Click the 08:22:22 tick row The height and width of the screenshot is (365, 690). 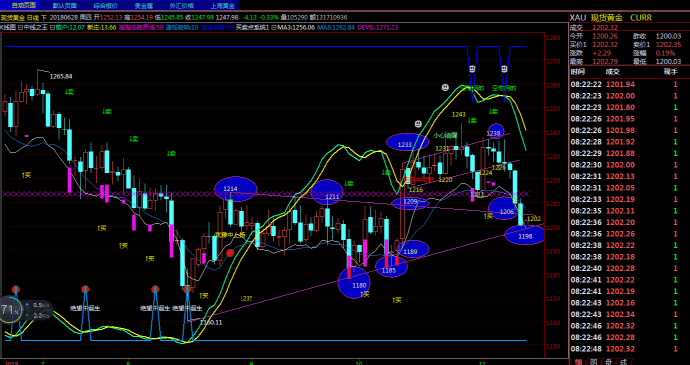(x=628, y=84)
